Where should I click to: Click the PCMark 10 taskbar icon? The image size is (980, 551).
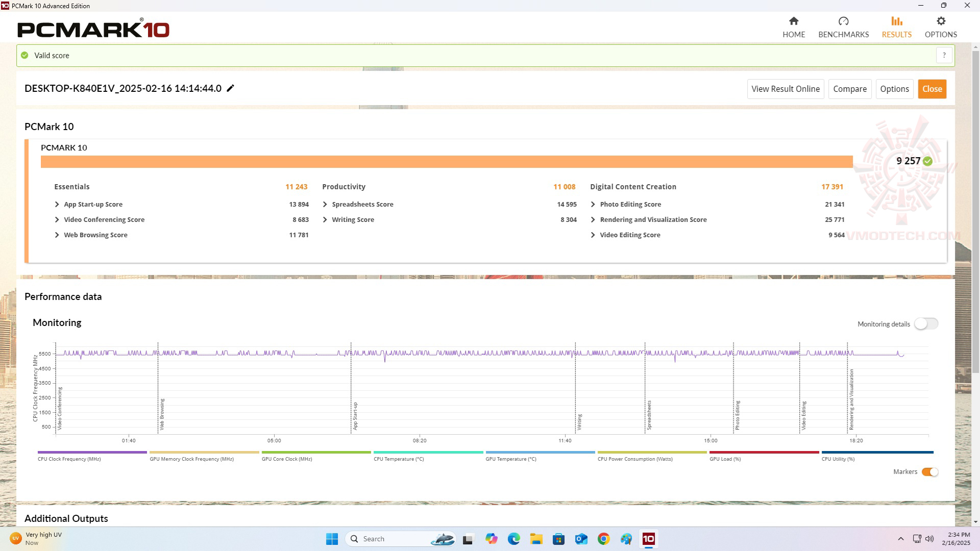pyautogui.click(x=648, y=539)
